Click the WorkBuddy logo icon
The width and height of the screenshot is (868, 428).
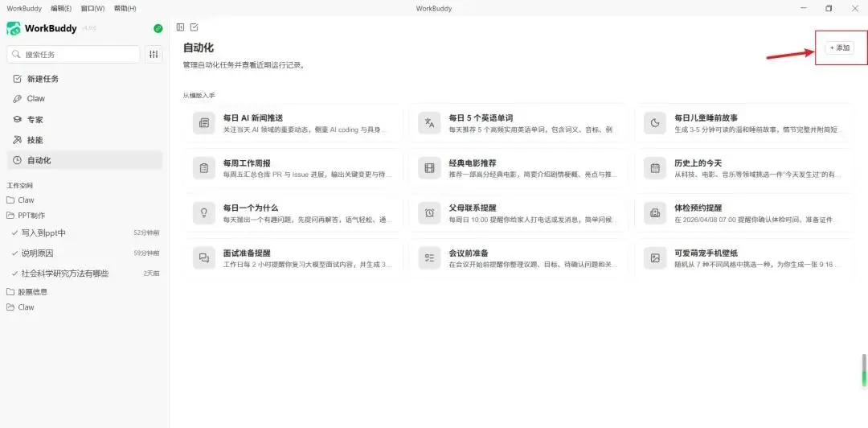point(14,29)
